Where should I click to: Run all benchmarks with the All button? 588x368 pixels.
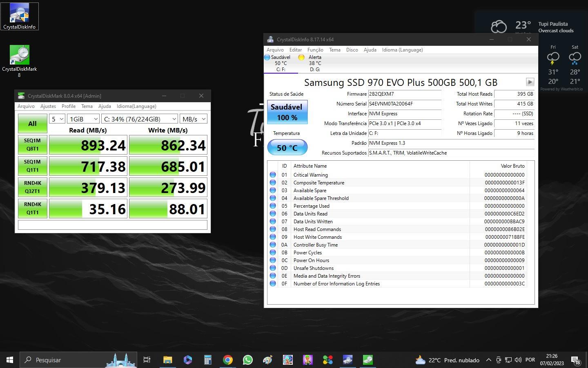coord(32,123)
